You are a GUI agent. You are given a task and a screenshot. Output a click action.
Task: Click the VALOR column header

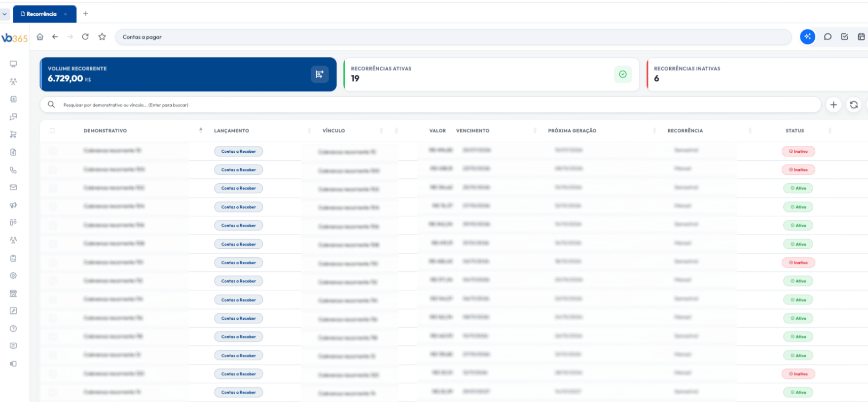point(437,131)
